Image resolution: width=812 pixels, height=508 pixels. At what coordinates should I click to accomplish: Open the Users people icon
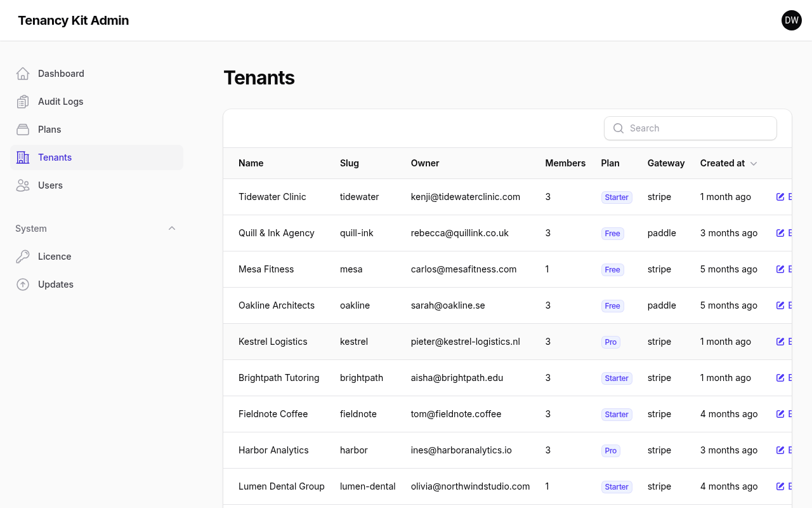click(23, 185)
